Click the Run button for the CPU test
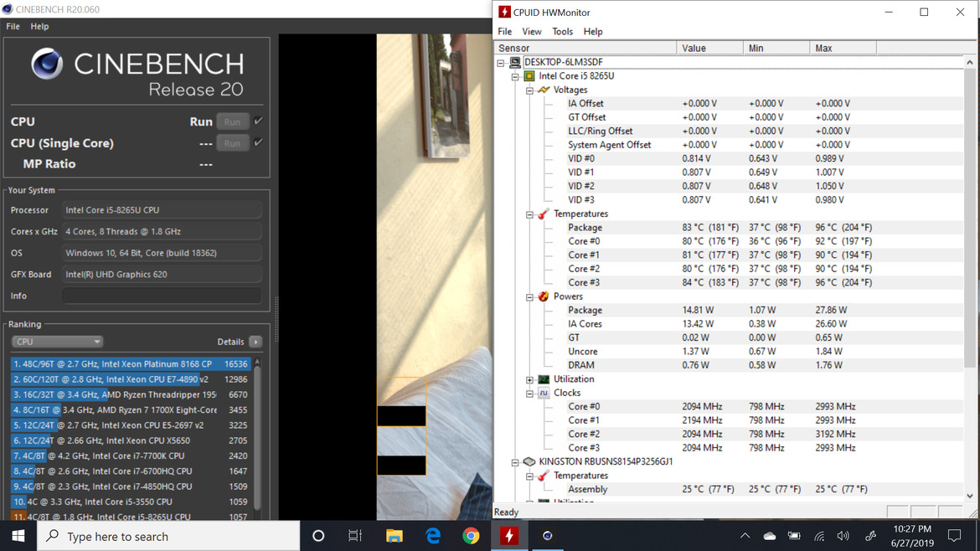Screen dimensions: 980x551 coord(233,121)
